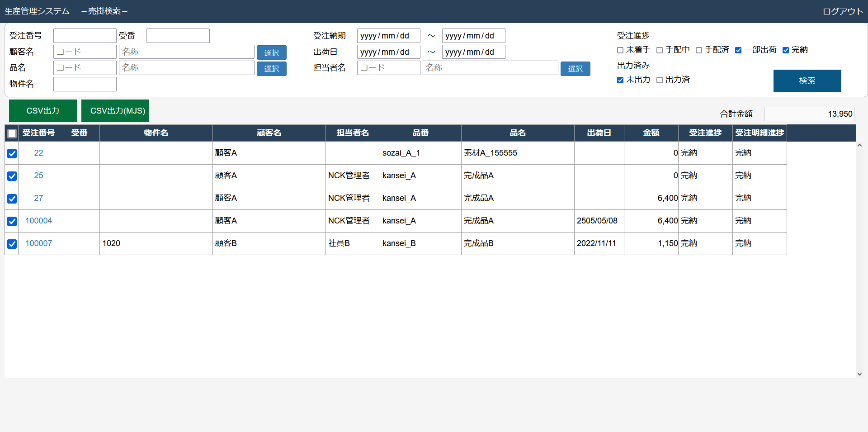Click the 受注納期 start date field
Viewport: 868px width, 432px height.
tap(388, 36)
